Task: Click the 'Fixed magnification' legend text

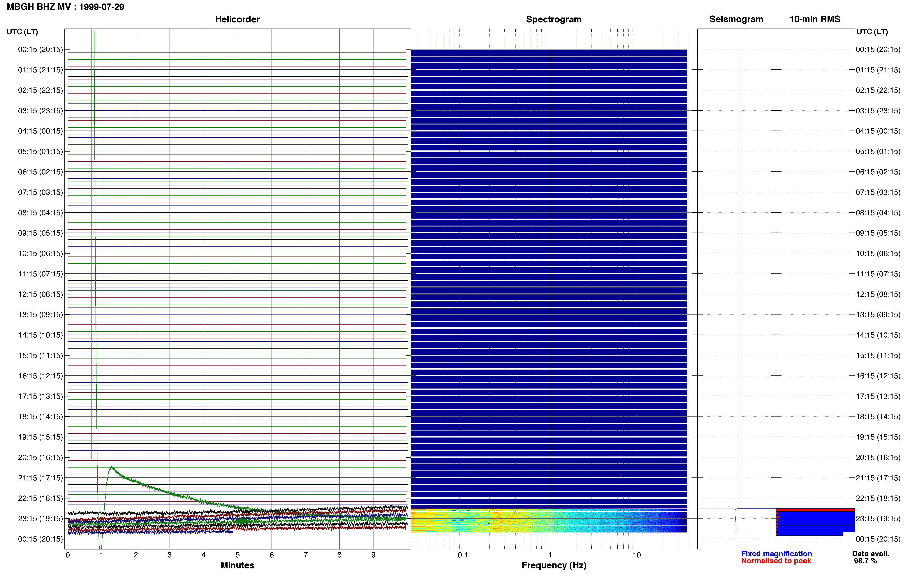Action: pyautogui.click(x=776, y=554)
